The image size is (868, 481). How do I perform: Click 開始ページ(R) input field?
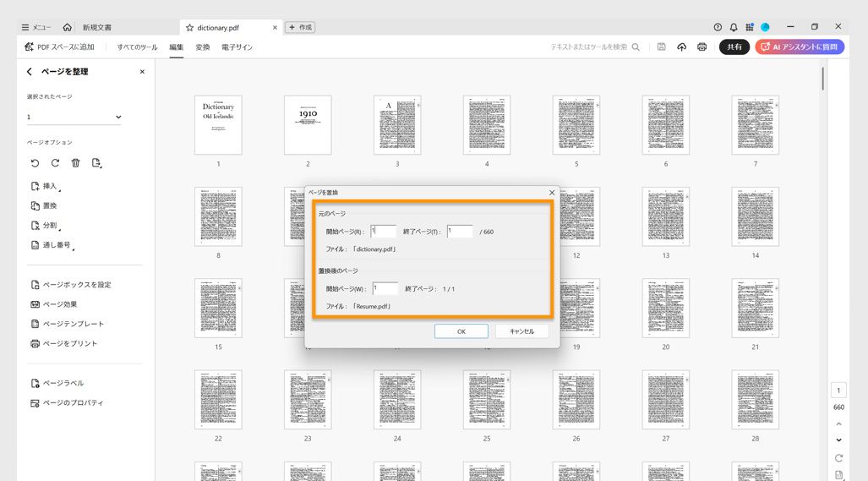[383, 232]
